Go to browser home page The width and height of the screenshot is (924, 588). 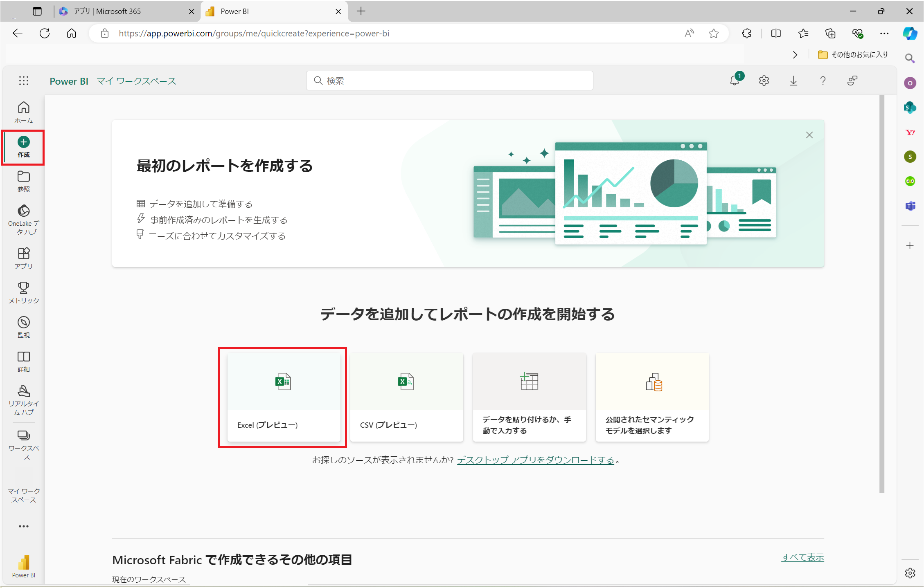[72, 34]
